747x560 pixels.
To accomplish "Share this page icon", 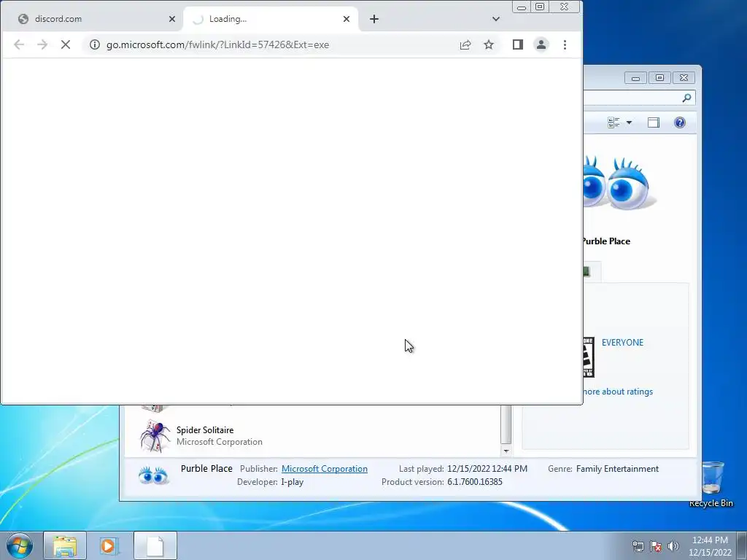I will tap(465, 44).
